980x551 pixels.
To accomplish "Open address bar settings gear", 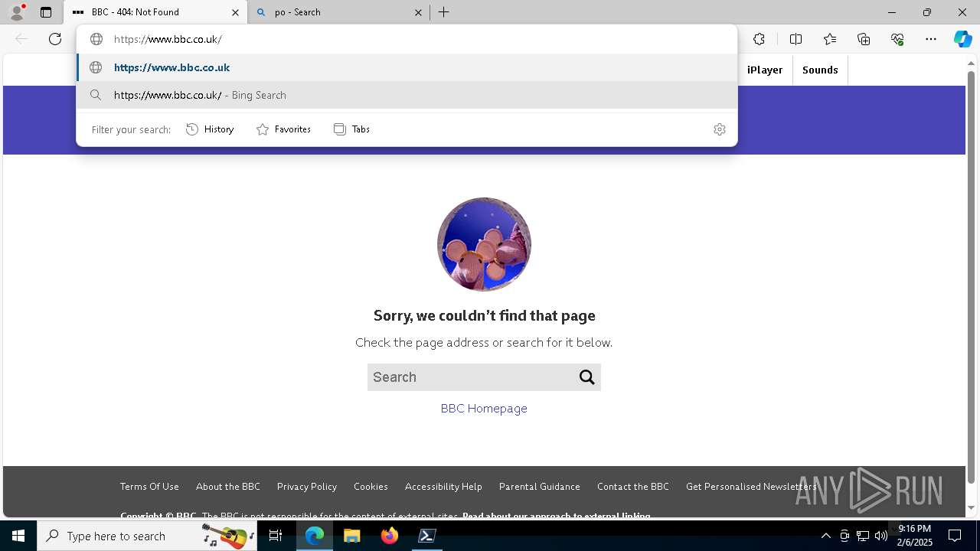I will [x=719, y=129].
